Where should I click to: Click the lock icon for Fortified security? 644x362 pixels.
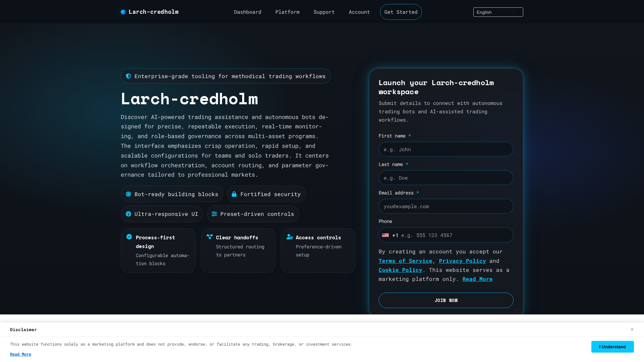tap(234, 194)
